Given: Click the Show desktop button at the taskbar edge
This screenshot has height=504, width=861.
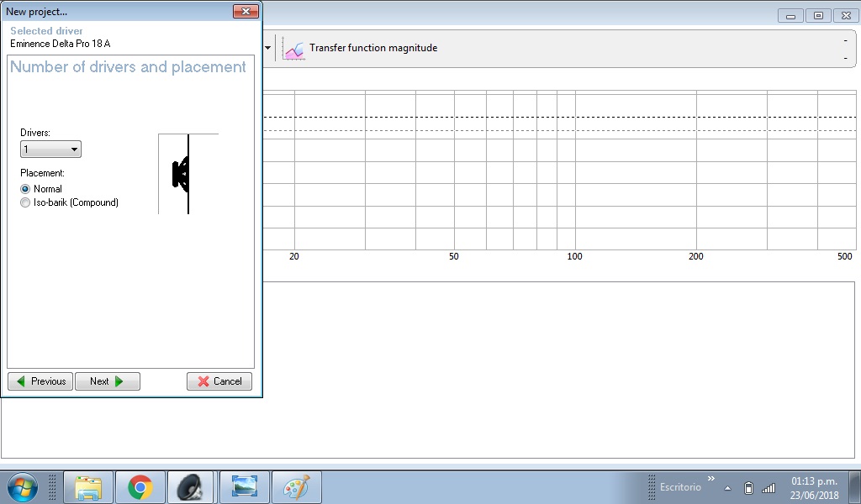Looking at the screenshot, I should click(855, 487).
